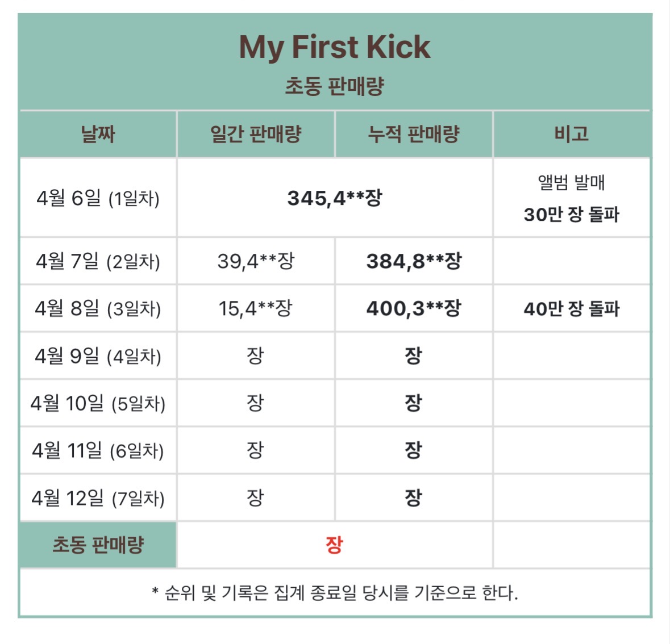Image resolution: width=670 pixels, height=644 pixels.
Task: Select the 4월 8일 (3일차) date cell
Action: (98, 308)
